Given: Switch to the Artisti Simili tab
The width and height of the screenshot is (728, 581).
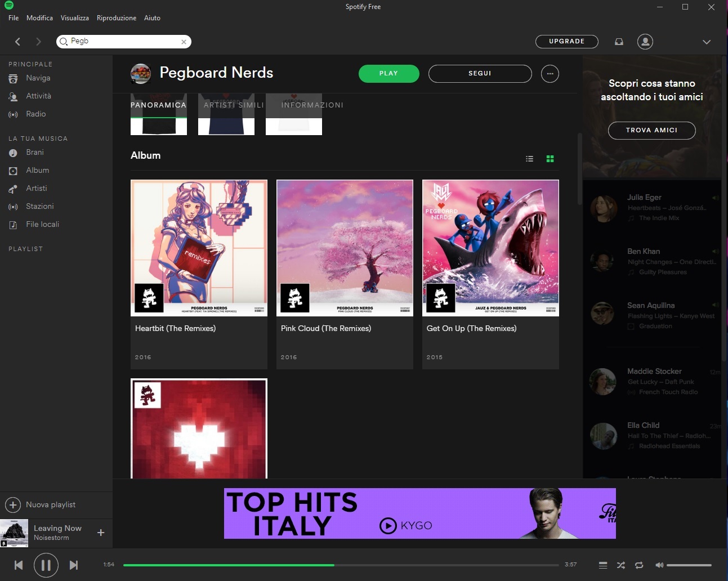Looking at the screenshot, I should pyautogui.click(x=234, y=105).
